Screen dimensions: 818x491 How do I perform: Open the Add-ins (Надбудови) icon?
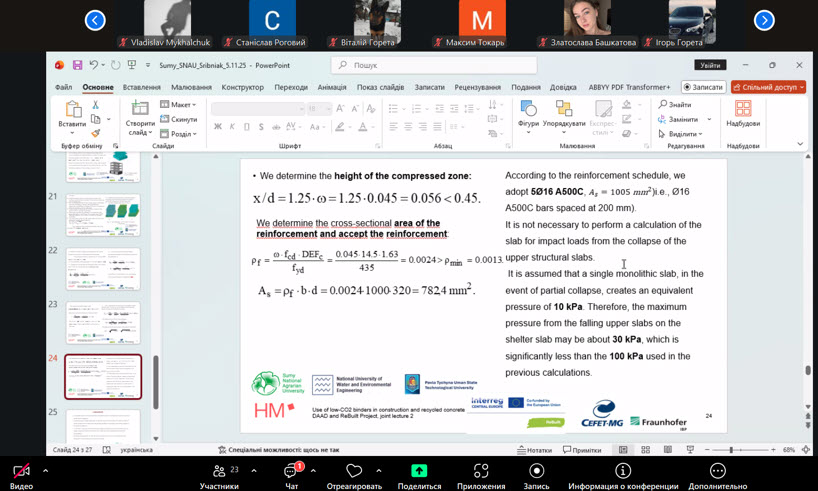[742, 109]
